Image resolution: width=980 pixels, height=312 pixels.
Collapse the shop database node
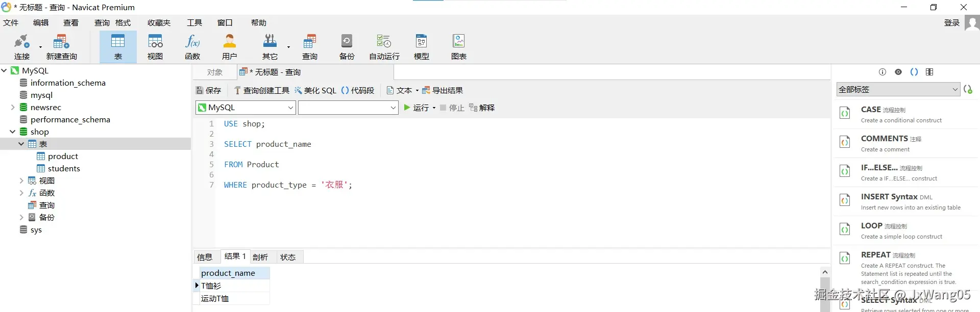[13, 132]
